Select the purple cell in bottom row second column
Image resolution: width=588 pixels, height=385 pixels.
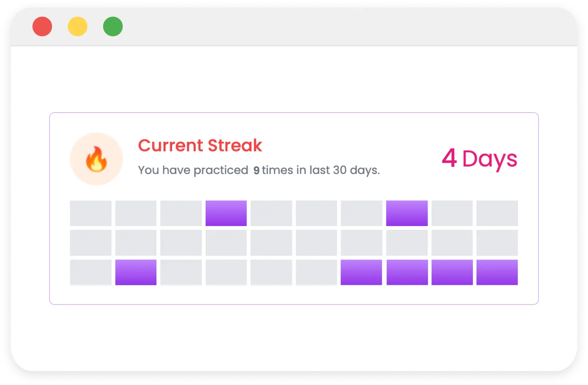tap(136, 272)
